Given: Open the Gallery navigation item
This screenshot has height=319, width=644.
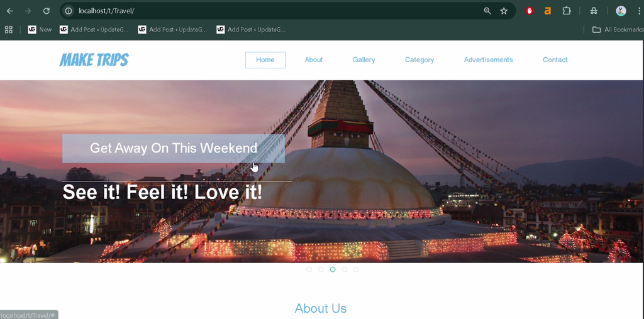Looking at the screenshot, I should [364, 60].
